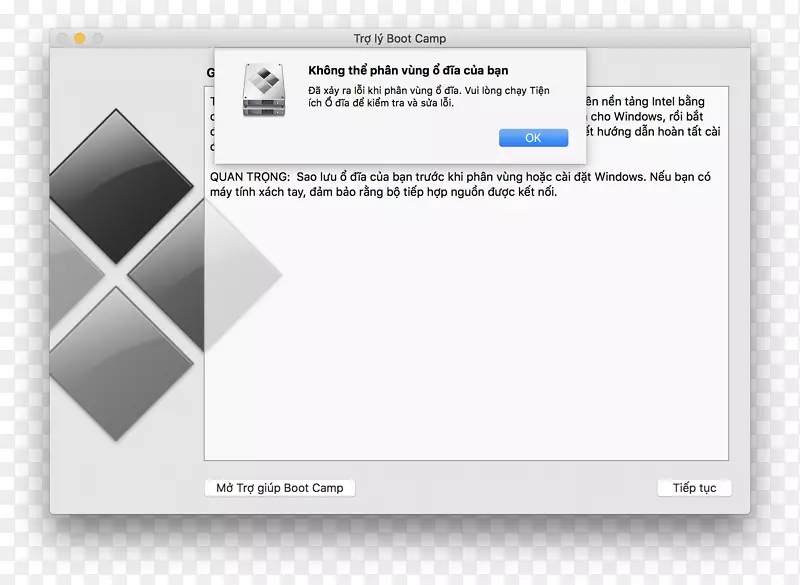Image resolution: width=800 pixels, height=585 pixels.
Task: Select the bold Không thể phân vùng heading
Action: click(409, 70)
